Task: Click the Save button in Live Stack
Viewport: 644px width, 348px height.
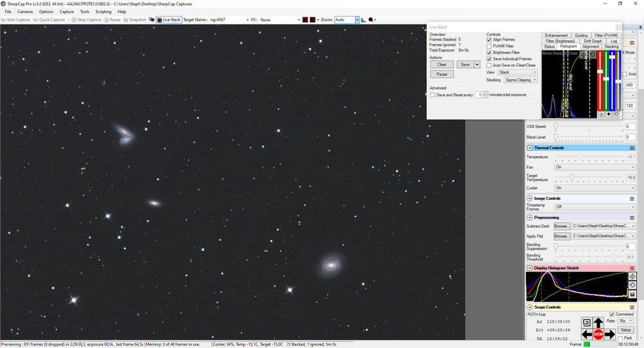Action: [x=466, y=64]
